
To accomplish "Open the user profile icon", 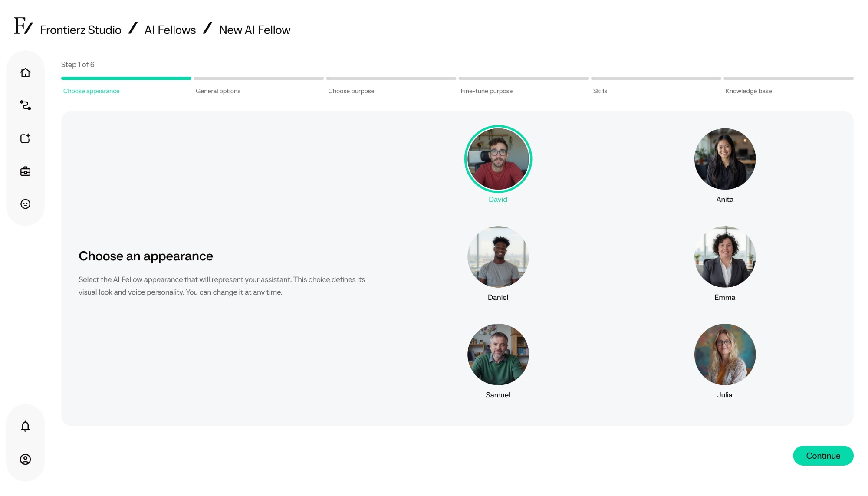I will click(25, 459).
